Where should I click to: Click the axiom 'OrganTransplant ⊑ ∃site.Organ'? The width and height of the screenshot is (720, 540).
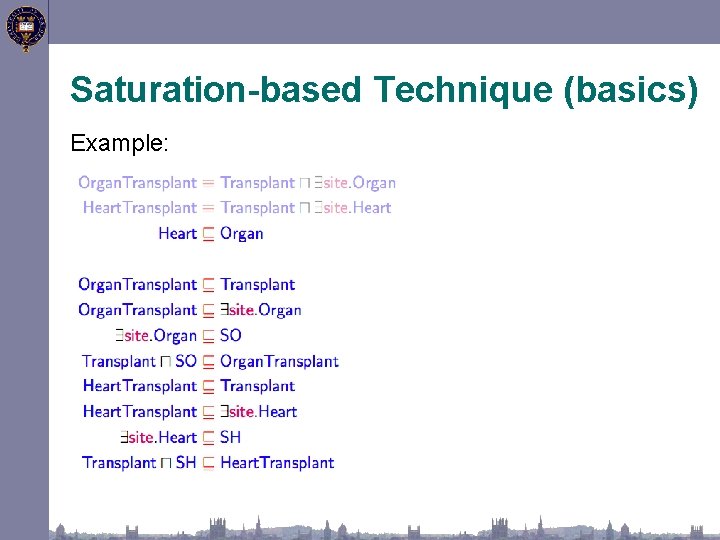[190, 310]
